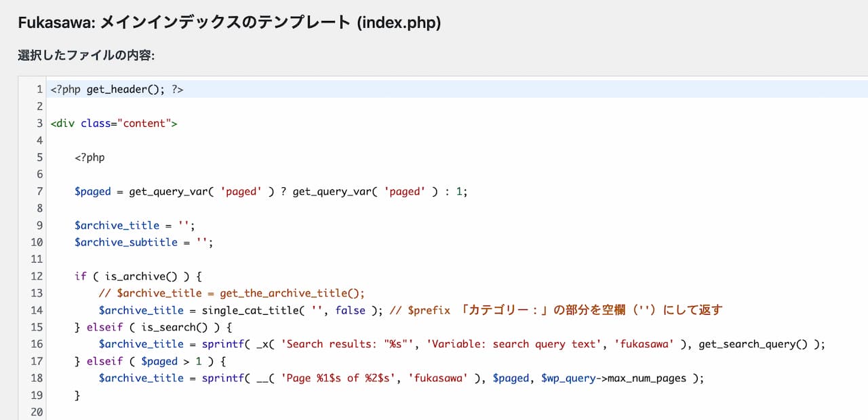868x420 pixels.
Task: Click the closing brace on line 19
Action: click(77, 394)
